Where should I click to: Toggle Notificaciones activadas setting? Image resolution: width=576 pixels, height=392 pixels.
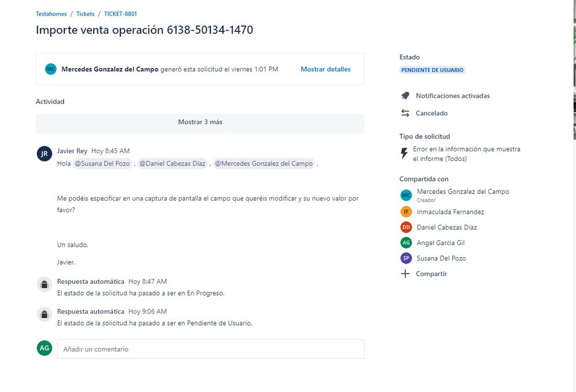453,96
